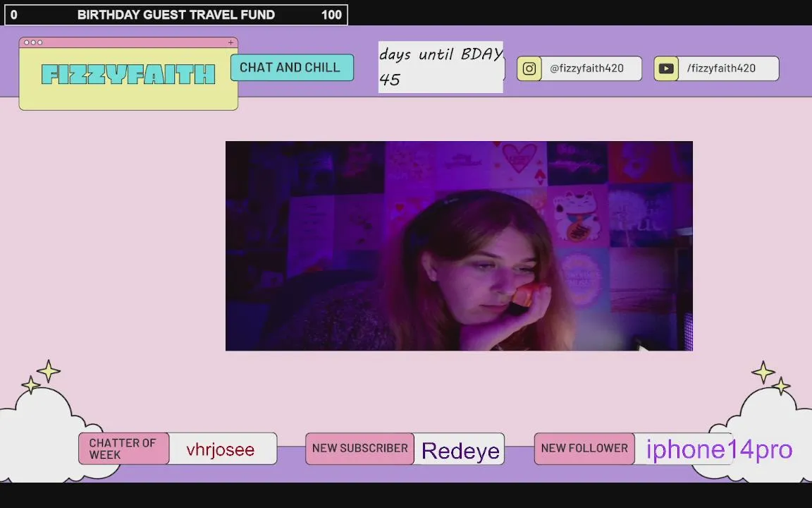The width and height of the screenshot is (812, 508).
Task: Click the three dots on FizzyFaith window bar
Action: 33,42
